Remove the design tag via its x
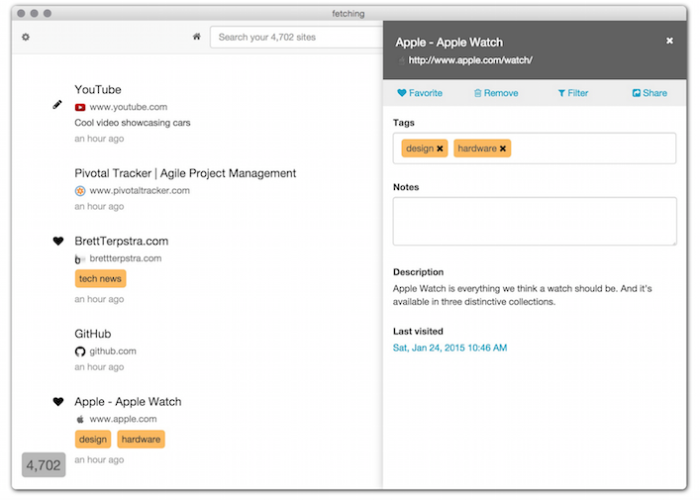 [440, 149]
